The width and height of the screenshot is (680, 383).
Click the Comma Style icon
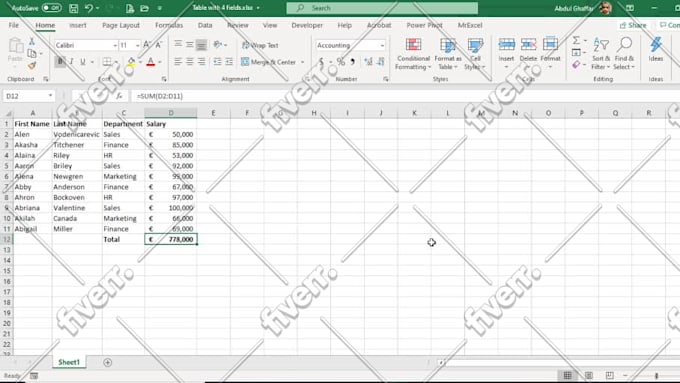pos(353,62)
